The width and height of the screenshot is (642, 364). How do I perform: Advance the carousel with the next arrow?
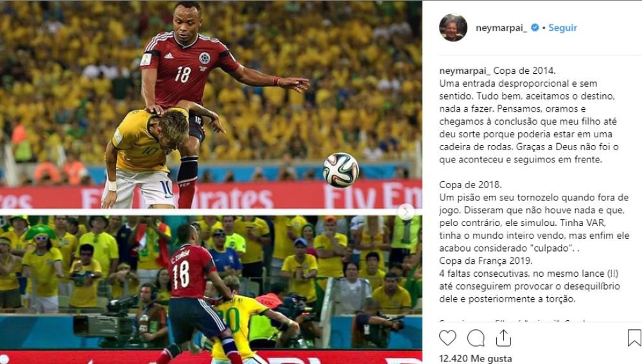click(406, 212)
